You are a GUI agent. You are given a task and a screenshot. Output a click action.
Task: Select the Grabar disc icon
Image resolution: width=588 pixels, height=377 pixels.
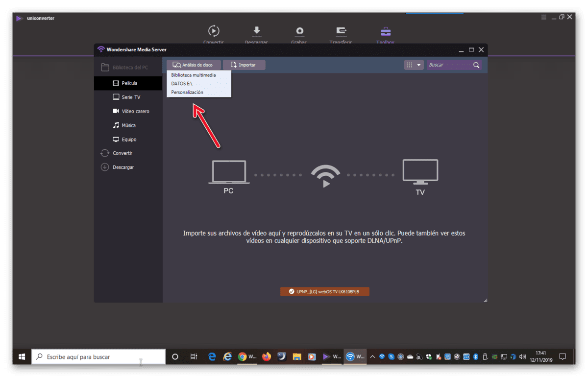point(299,32)
